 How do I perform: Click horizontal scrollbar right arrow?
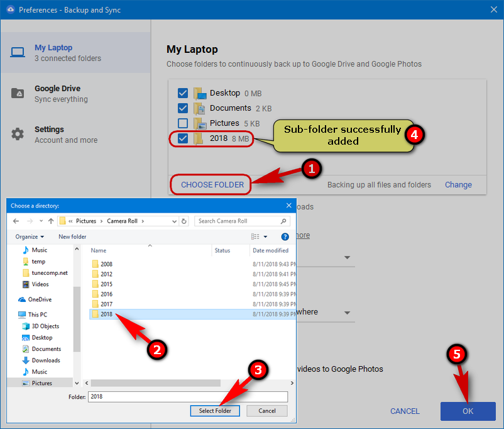(292, 383)
